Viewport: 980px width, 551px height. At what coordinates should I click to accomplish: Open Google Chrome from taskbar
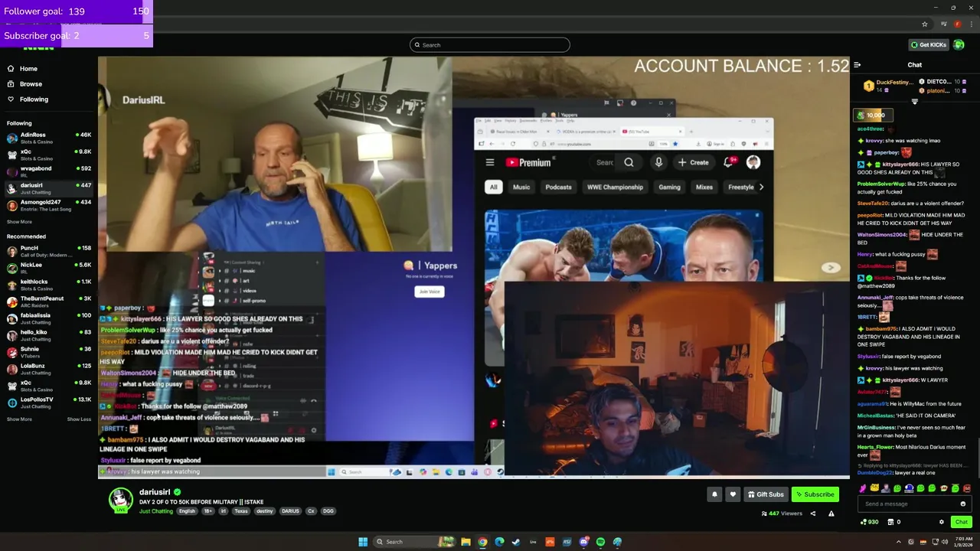pyautogui.click(x=482, y=542)
